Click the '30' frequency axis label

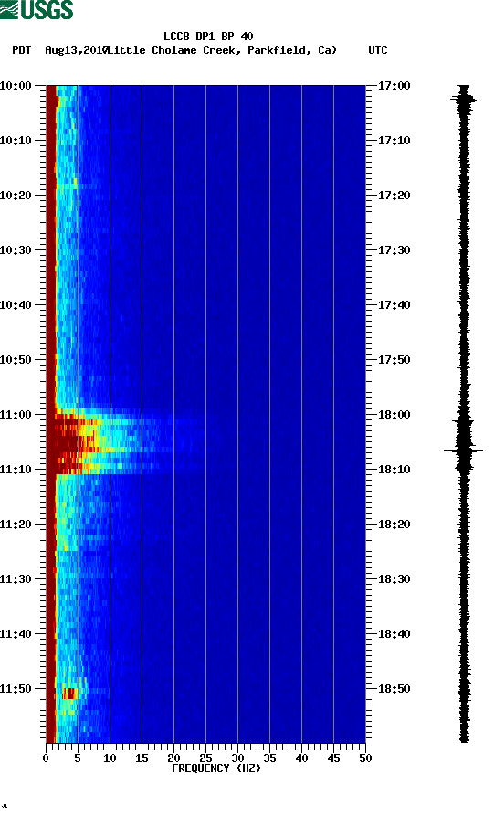click(237, 758)
